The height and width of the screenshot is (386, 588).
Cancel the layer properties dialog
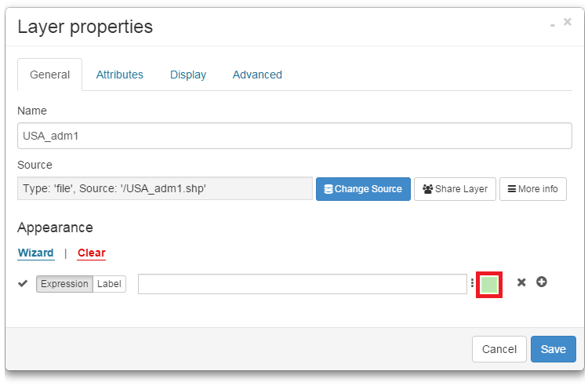click(x=499, y=349)
